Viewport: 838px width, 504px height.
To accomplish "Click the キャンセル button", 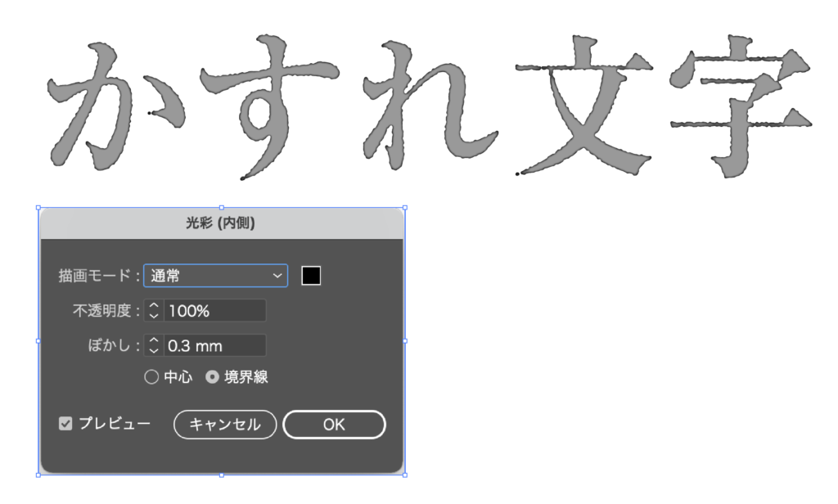I will (x=225, y=425).
